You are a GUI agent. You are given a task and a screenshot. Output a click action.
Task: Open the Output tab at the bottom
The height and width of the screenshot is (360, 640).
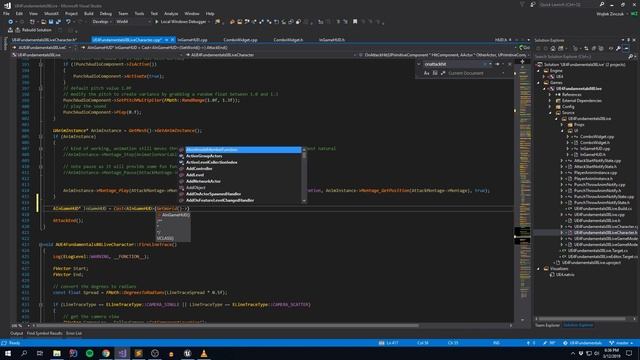point(16,333)
